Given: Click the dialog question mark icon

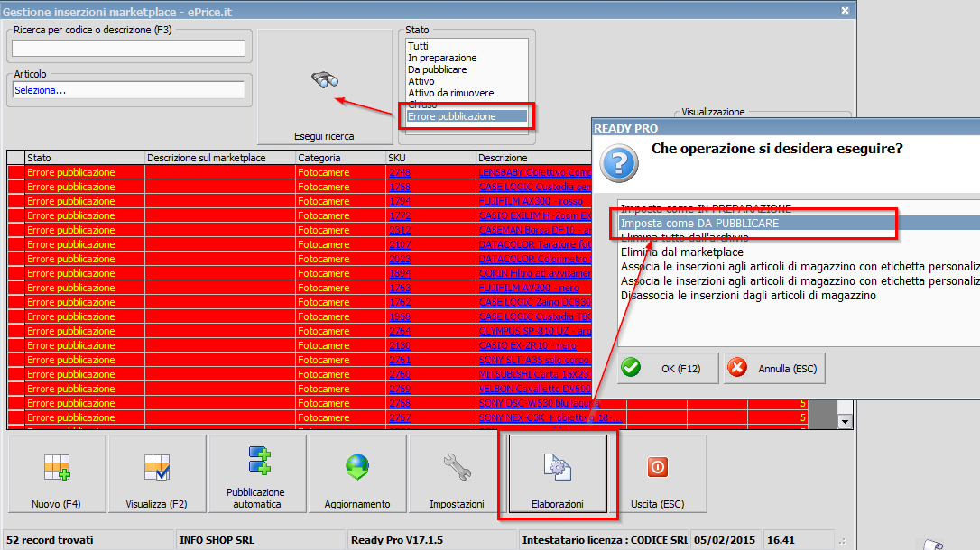Looking at the screenshot, I should (x=619, y=163).
